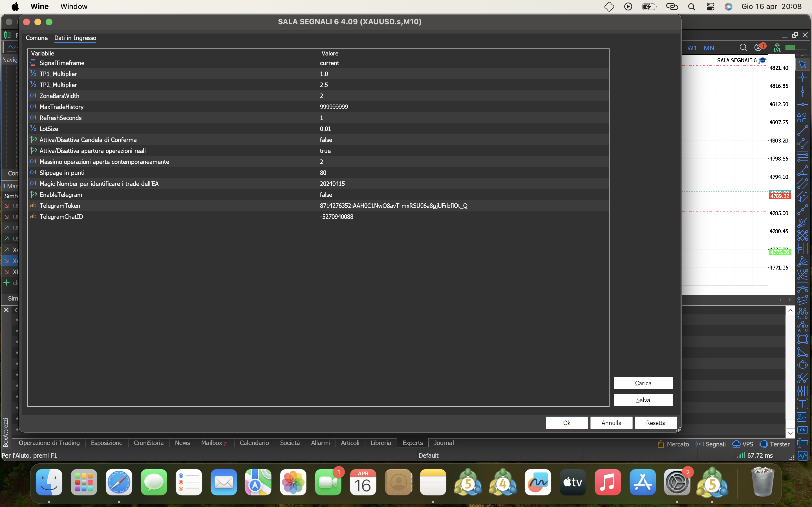Toggle apertura operazioni reali true value
The height and width of the screenshot is (507, 812).
tap(325, 151)
